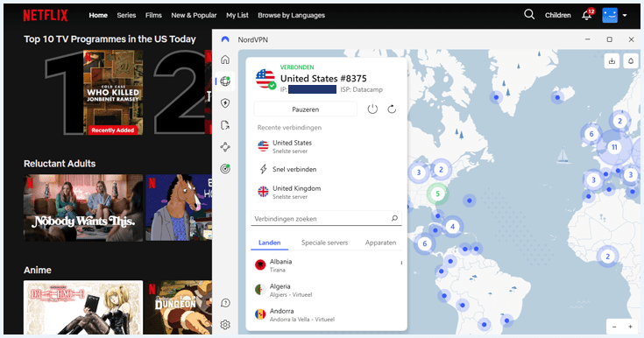
Task: Select Albania in the country list
Action: click(x=327, y=265)
